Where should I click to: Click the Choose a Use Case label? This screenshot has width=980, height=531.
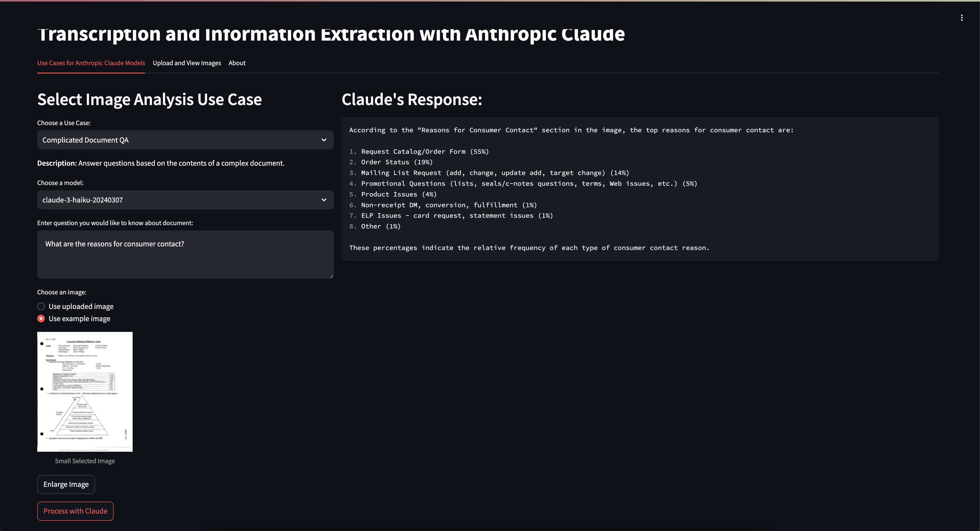click(64, 123)
